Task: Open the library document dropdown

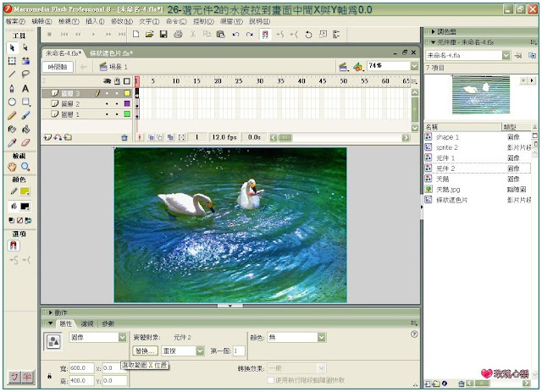Action: tap(506, 55)
